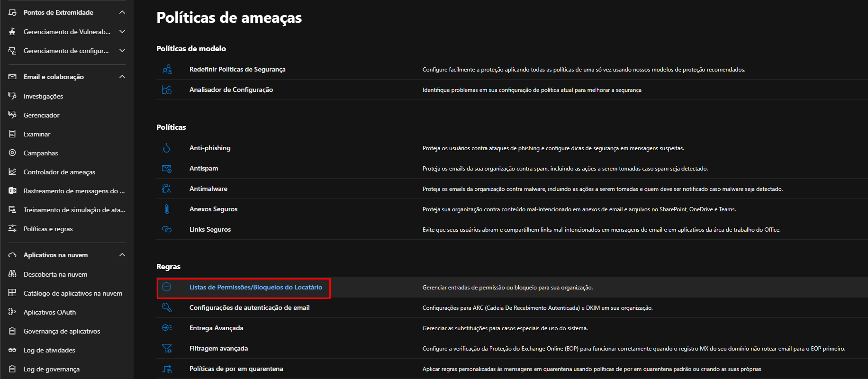The width and height of the screenshot is (868, 379).
Task: Click the Redefinir Políticas de Segurança icon
Action: pyautogui.click(x=167, y=70)
